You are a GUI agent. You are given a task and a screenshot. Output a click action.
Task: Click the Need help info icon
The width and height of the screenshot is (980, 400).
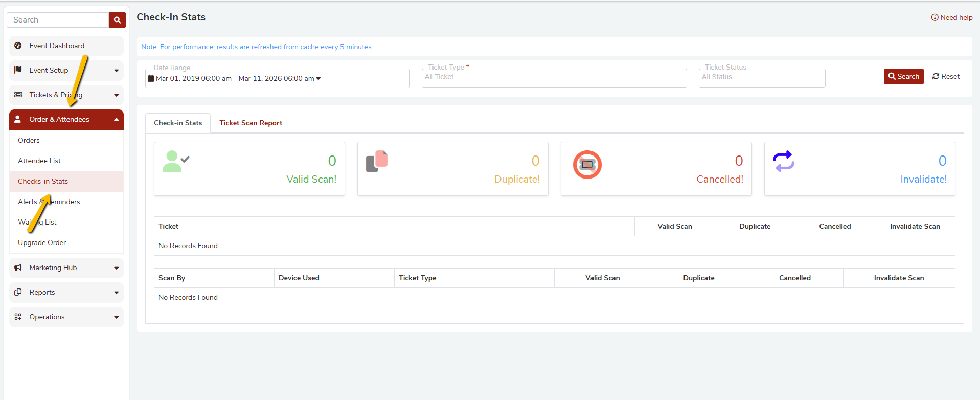click(935, 17)
